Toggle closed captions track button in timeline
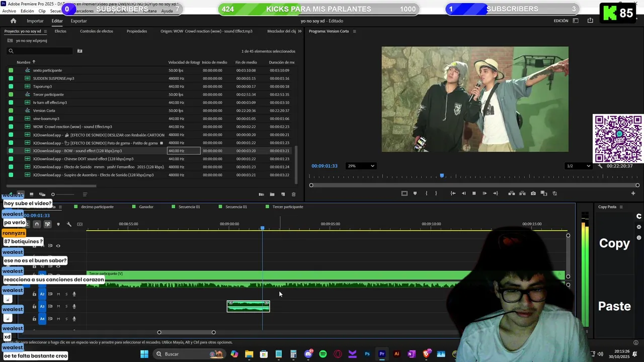Viewport: 644px width, 362px height. point(79,224)
